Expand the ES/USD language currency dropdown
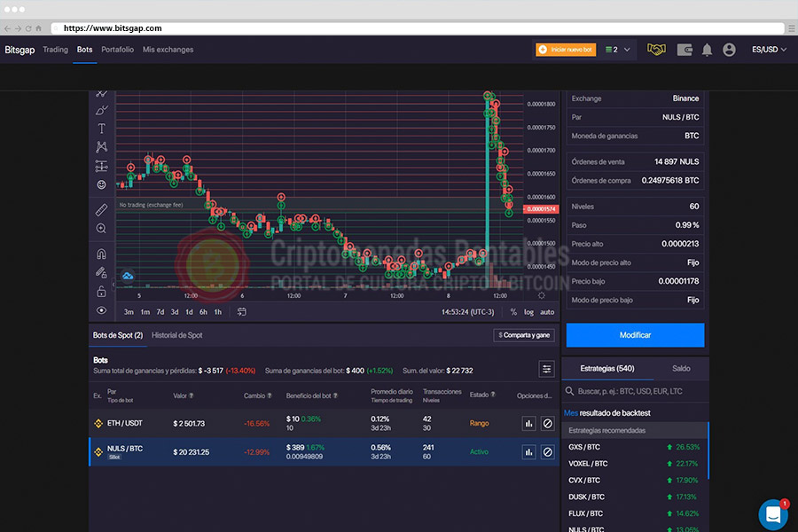798x532 pixels. (769, 50)
